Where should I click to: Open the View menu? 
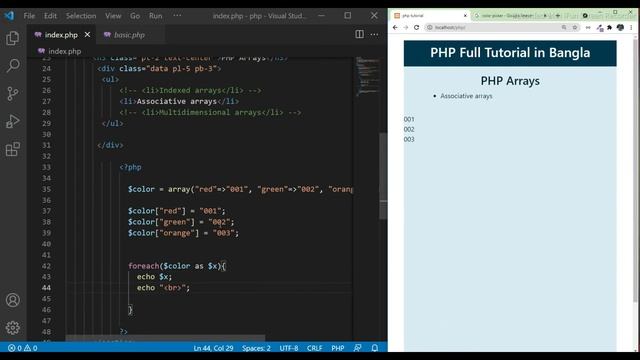[x=113, y=16]
